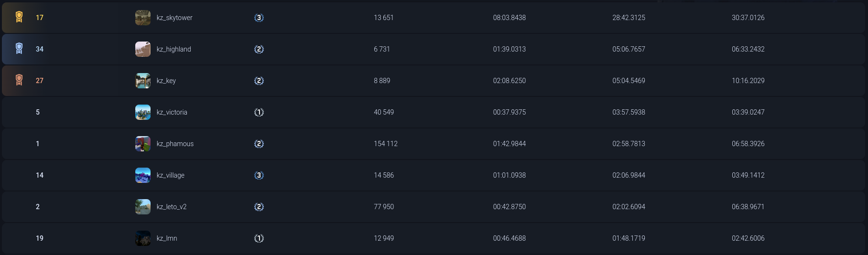
Task: Open the kz_highland map link
Action: pos(174,49)
